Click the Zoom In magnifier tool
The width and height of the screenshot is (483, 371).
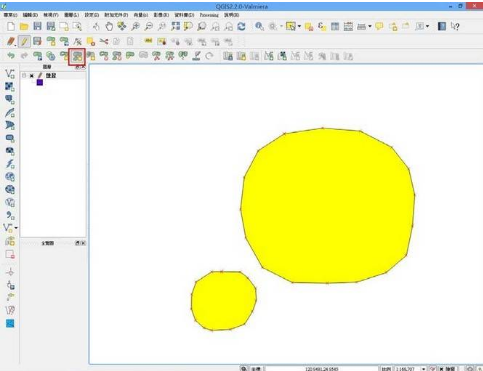click(x=135, y=26)
